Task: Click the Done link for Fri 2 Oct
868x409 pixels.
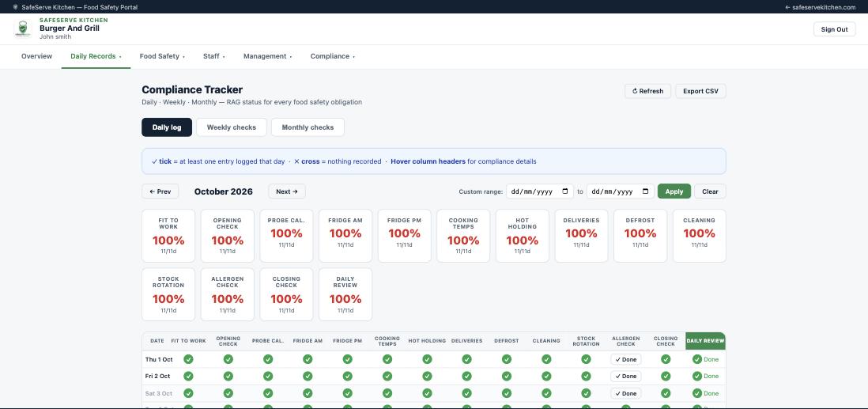Action: click(711, 376)
